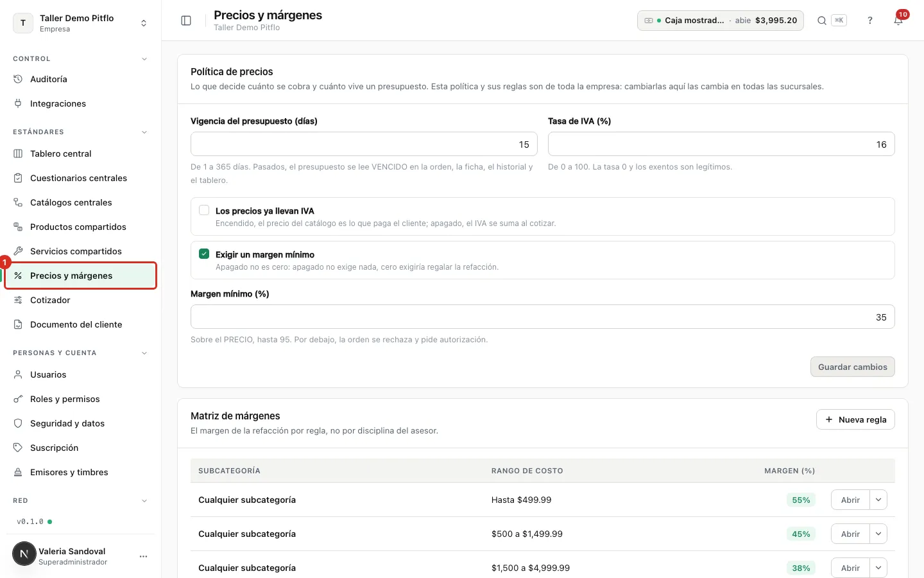Click the Cotizador sliders icon
Screen dimensions: 924x578
[18, 300]
